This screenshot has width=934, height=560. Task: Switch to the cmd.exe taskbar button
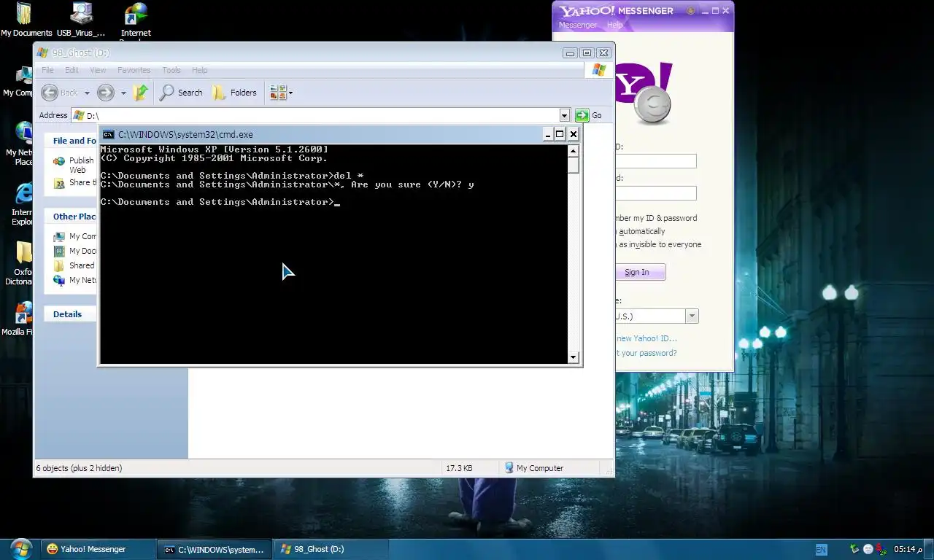pyautogui.click(x=215, y=549)
